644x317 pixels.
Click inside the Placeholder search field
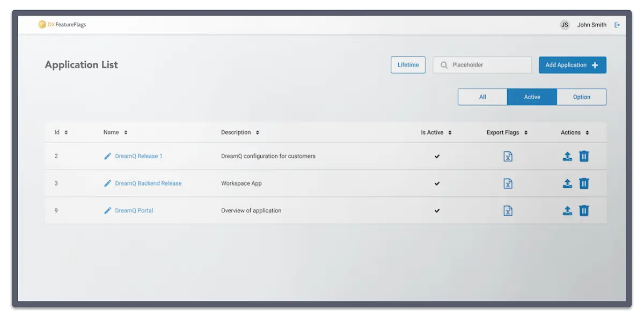482,64
